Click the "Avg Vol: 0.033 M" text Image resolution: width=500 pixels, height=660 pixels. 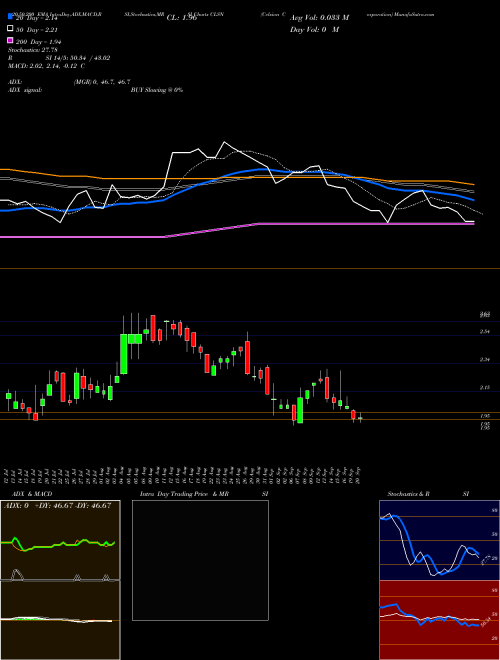(x=319, y=18)
